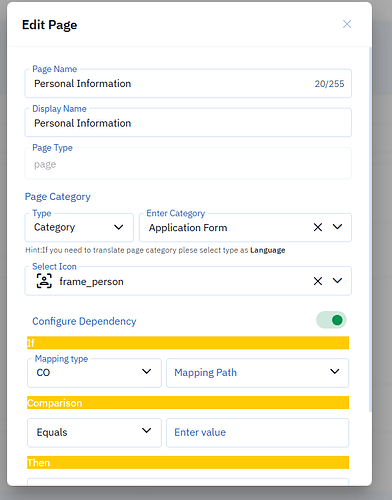Click the Edit Page title
The height and width of the screenshot is (500, 392).
(x=50, y=25)
